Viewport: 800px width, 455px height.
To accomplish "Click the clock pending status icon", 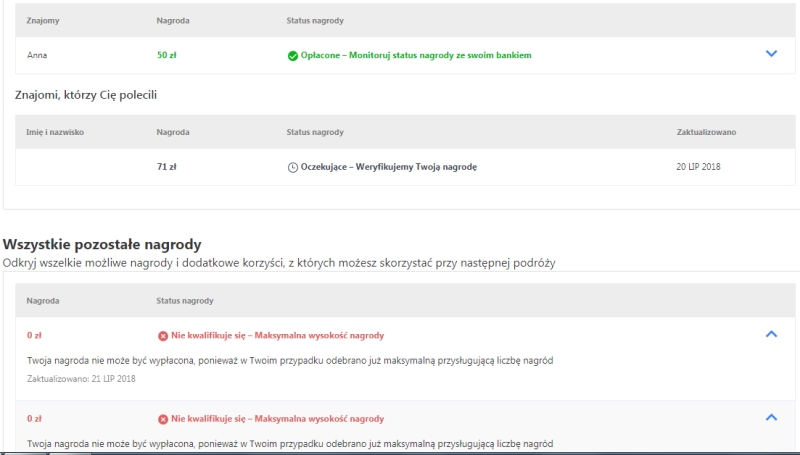I will (x=292, y=167).
